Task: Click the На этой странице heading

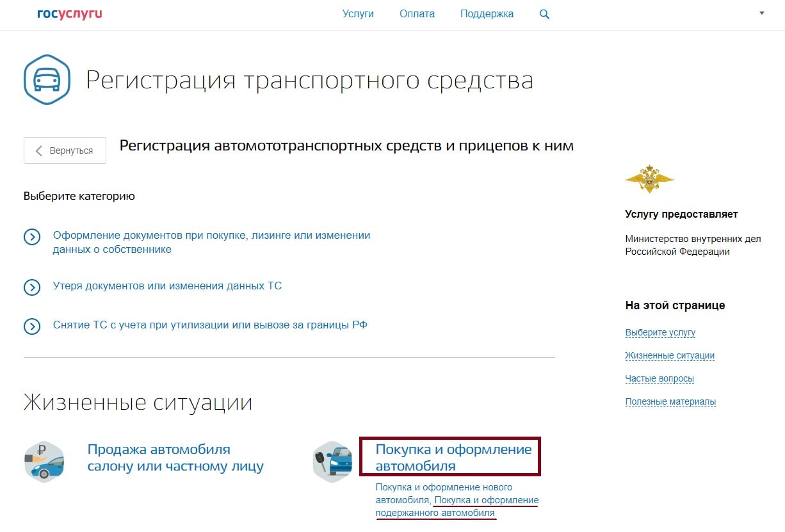Action: (675, 305)
